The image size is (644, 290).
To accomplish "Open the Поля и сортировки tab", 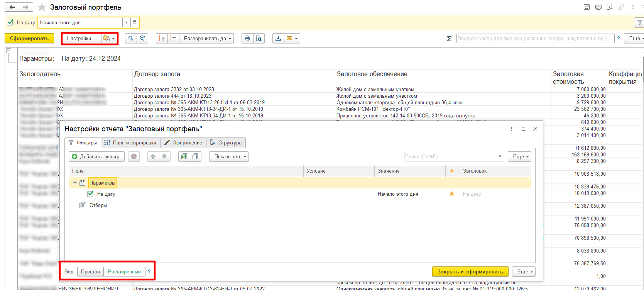I will point(130,142).
